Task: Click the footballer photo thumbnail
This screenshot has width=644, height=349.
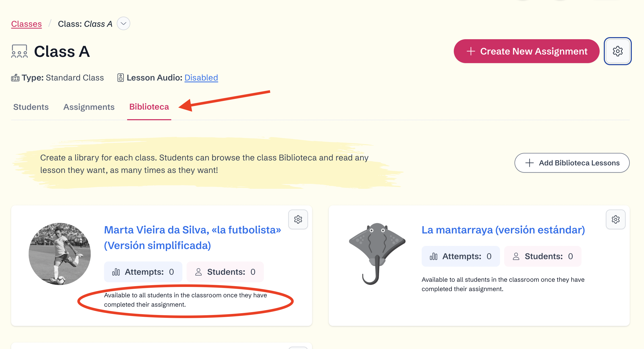Action: [x=60, y=254]
